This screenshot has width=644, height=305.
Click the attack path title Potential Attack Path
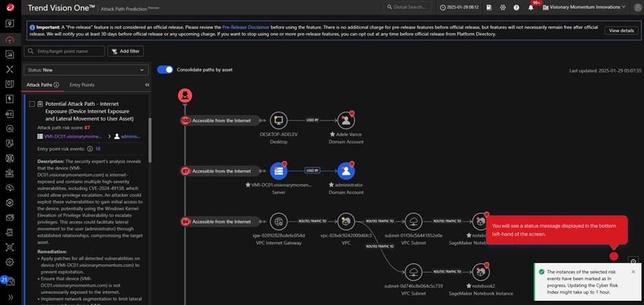(89, 111)
